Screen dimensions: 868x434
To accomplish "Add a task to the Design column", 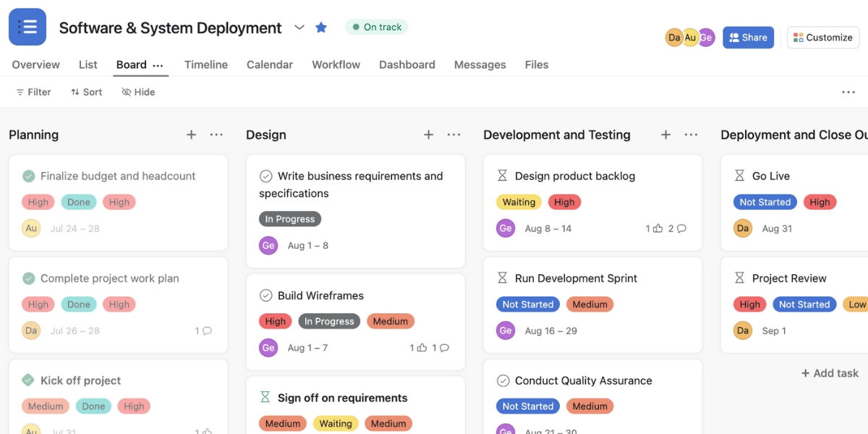I will pyautogui.click(x=428, y=135).
